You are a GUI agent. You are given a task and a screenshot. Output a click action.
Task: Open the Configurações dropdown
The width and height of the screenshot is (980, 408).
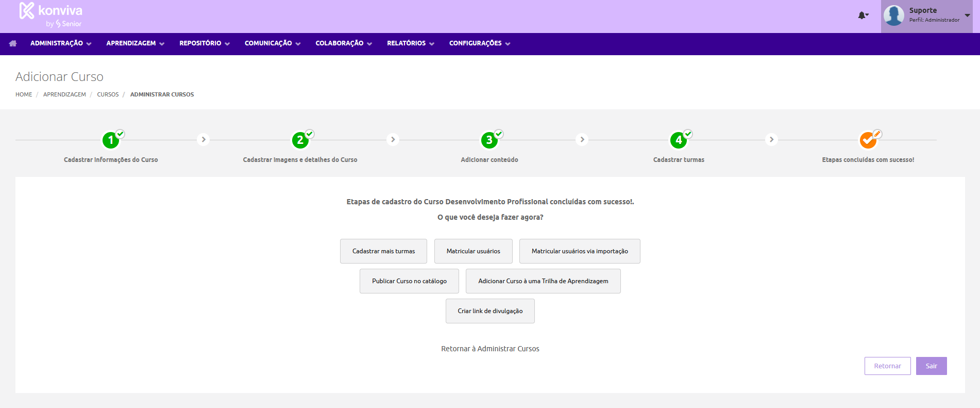tap(479, 43)
